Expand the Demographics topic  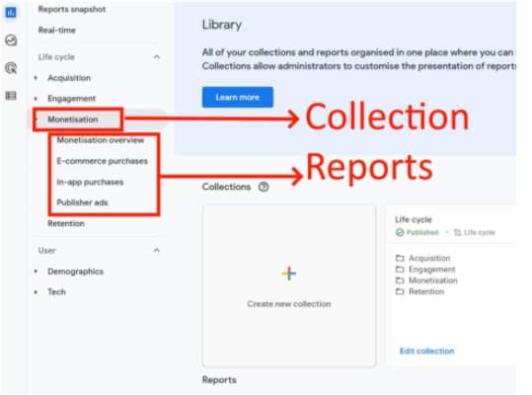(x=75, y=272)
